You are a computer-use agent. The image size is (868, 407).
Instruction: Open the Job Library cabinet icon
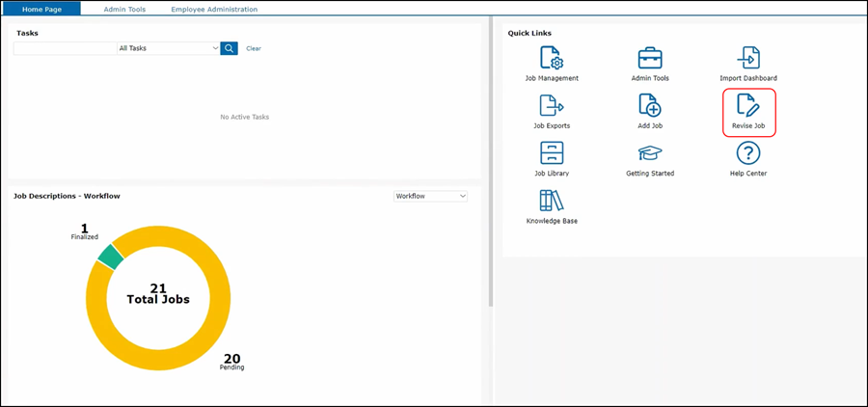coord(552,152)
